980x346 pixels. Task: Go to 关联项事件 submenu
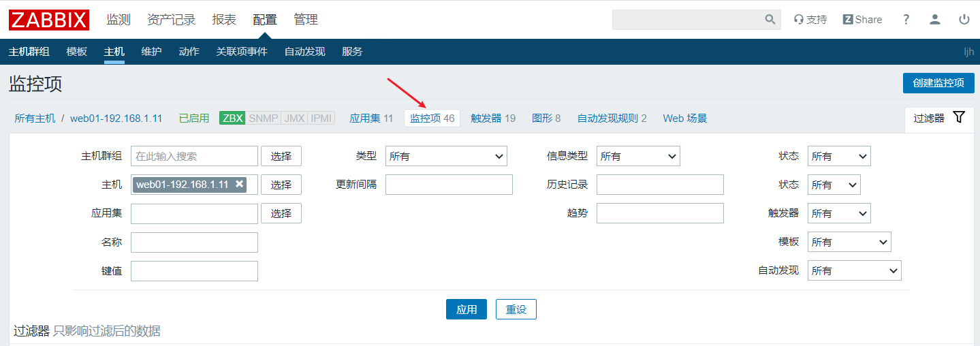point(242,52)
